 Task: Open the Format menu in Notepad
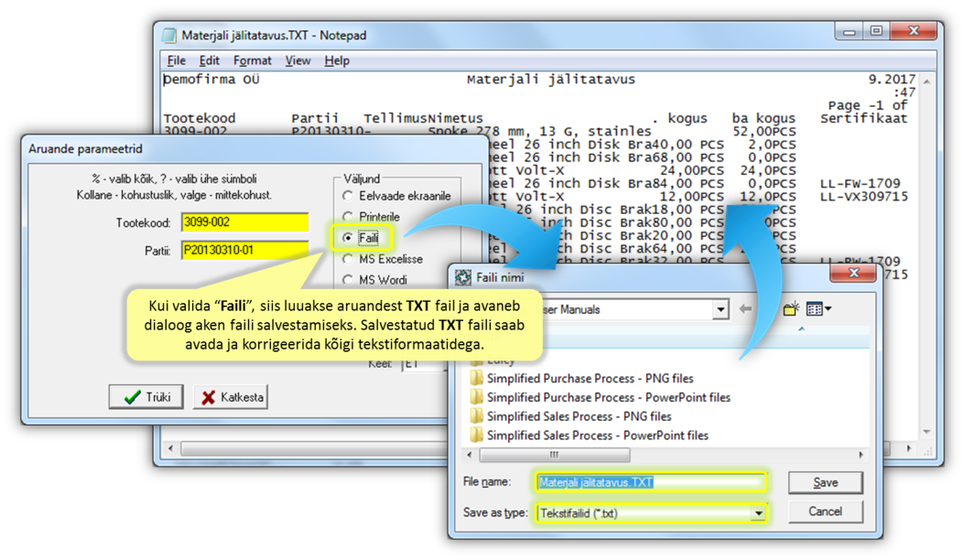[253, 60]
